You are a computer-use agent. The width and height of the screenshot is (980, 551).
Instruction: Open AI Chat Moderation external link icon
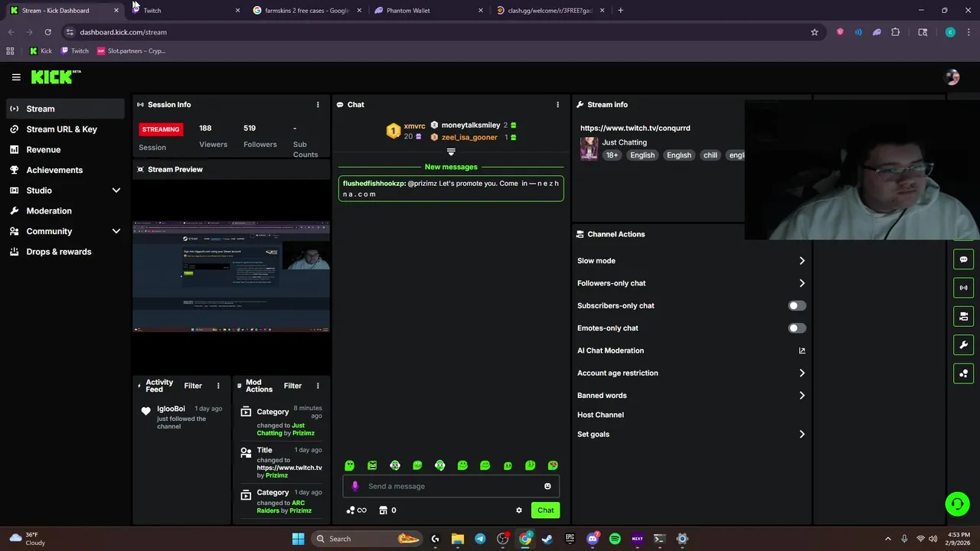click(x=802, y=350)
